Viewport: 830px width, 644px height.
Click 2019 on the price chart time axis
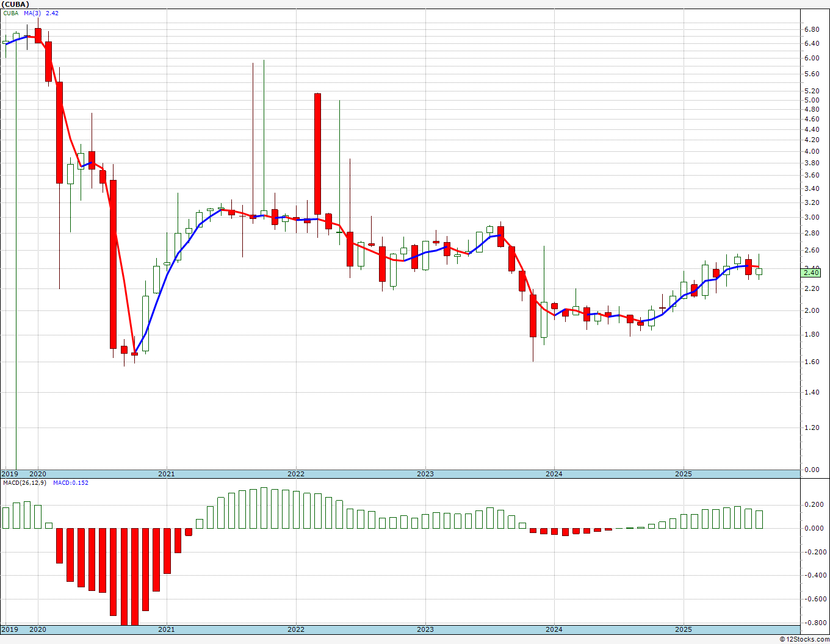9,474
